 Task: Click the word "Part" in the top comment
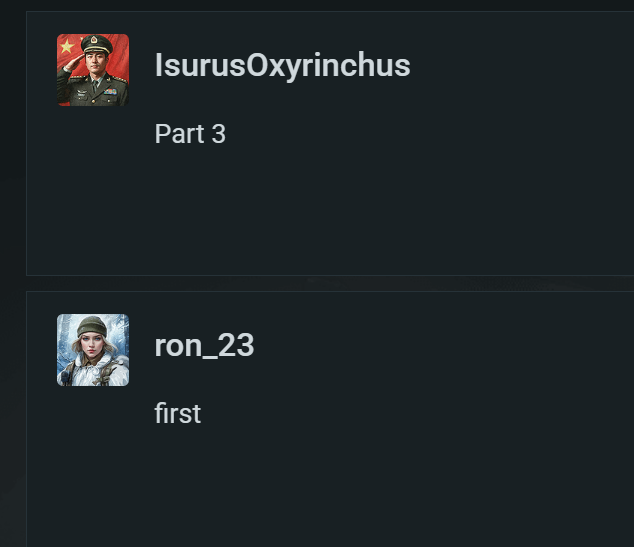click(176, 134)
